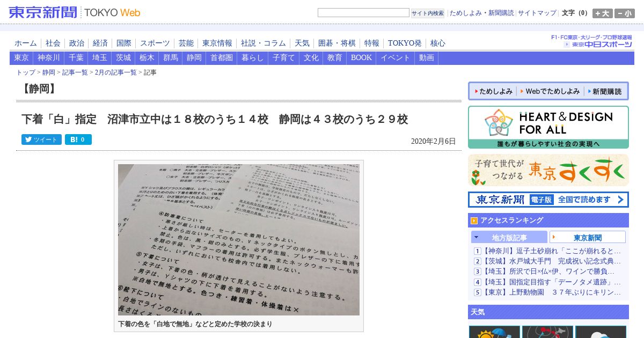Open the 天気 navigation item

302,43
